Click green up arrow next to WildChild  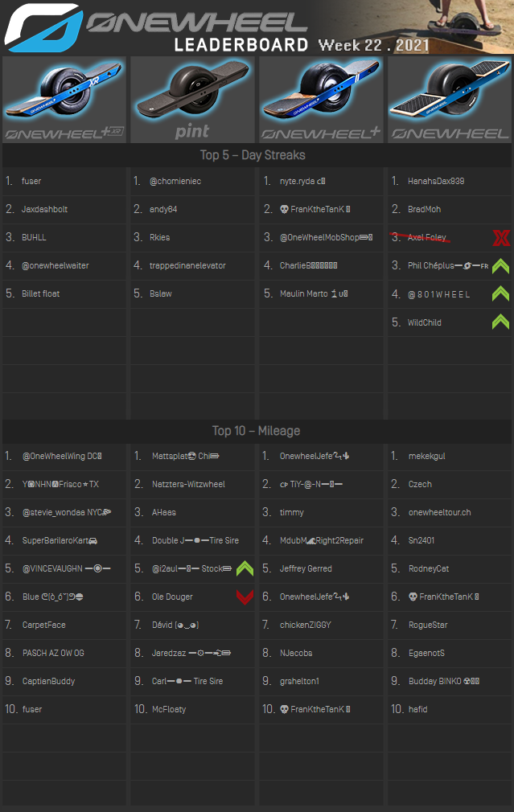pyautogui.click(x=500, y=322)
